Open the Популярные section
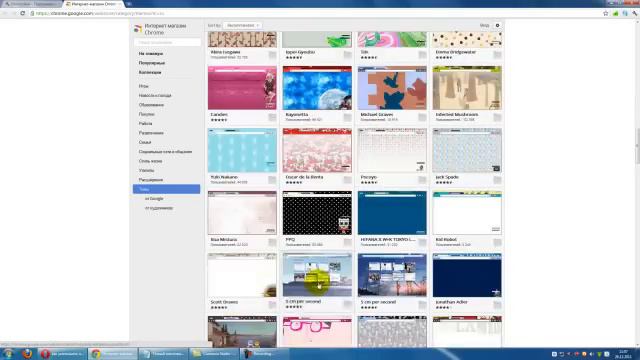The width and height of the screenshot is (640, 360). pyautogui.click(x=152, y=63)
